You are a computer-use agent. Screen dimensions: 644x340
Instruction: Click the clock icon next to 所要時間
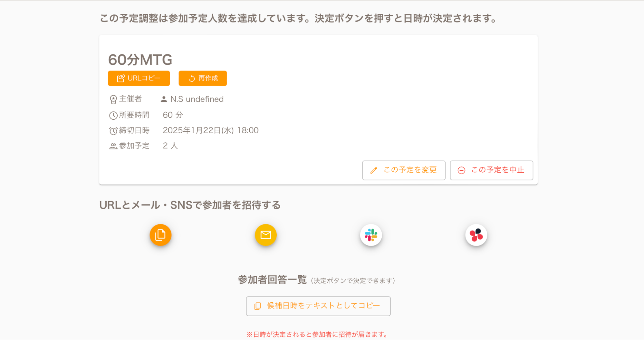[113, 115]
